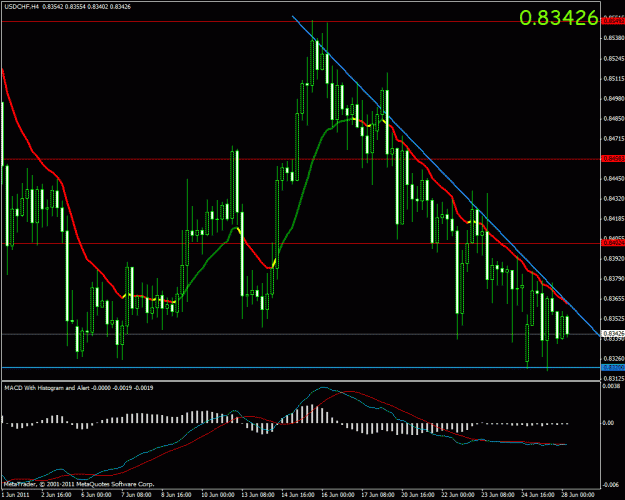The height and width of the screenshot is (500, 625).
Task: Click the 0.85115 price axis label
Action: (x=613, y=79)
